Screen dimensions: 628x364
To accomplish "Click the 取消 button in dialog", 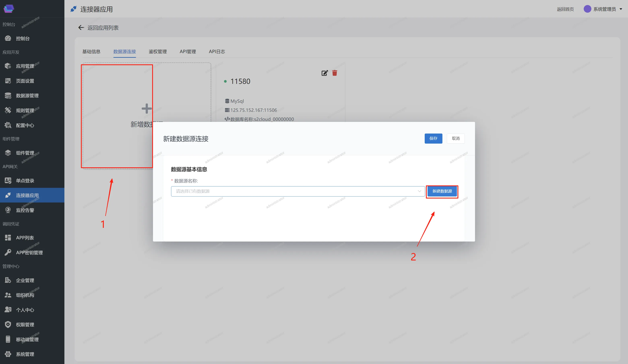I will coord(455,138).
